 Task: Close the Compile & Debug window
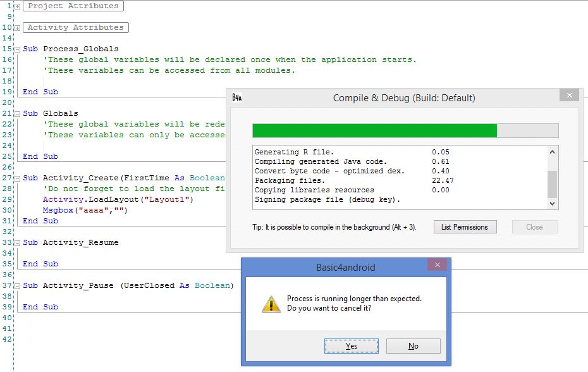pyautogui.click(x=569, y=96)
